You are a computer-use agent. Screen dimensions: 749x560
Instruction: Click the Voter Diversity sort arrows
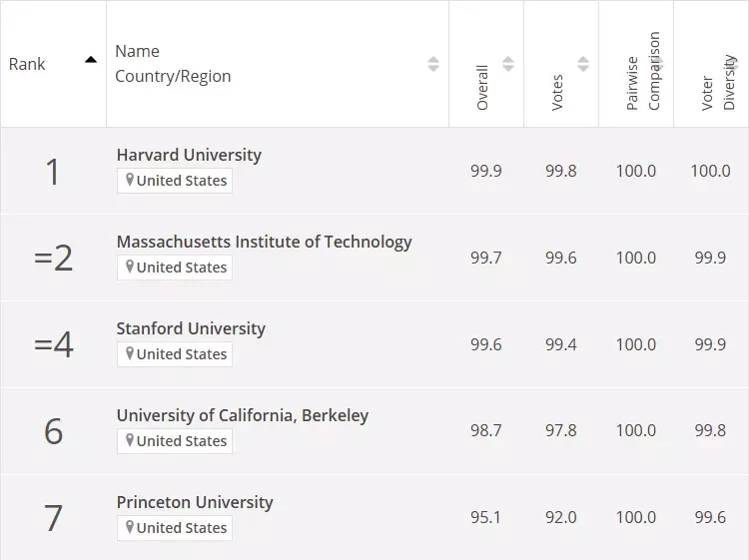pos(733,64)
